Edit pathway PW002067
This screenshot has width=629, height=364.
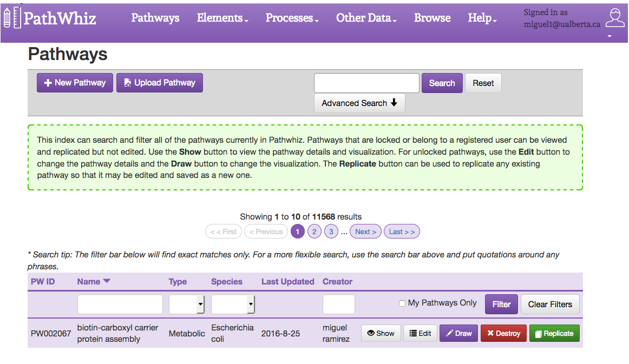coord(421,333)
